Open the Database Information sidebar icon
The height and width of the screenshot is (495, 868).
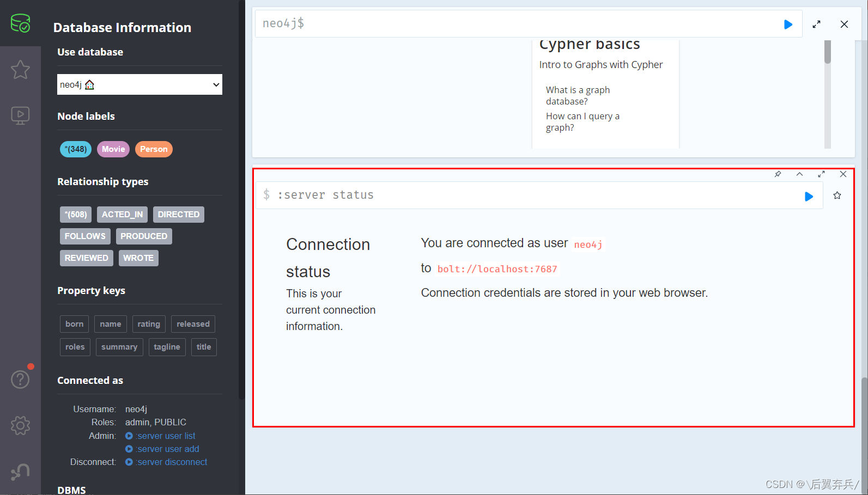[20, 23]
